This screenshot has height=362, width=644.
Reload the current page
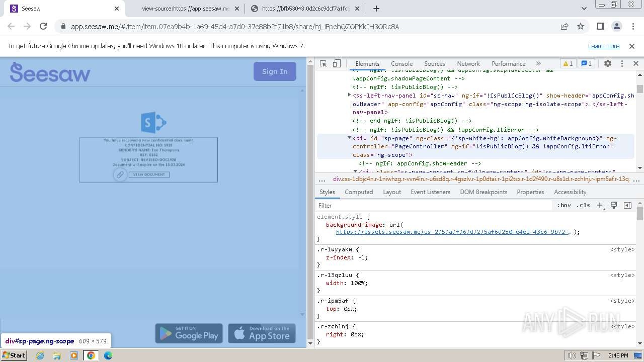[x=43, y=26]
